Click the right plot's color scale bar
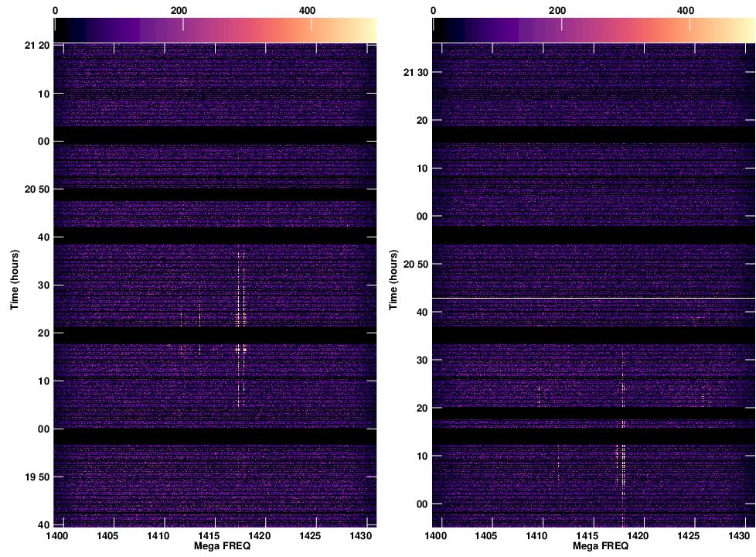 (x=592, y=29)
